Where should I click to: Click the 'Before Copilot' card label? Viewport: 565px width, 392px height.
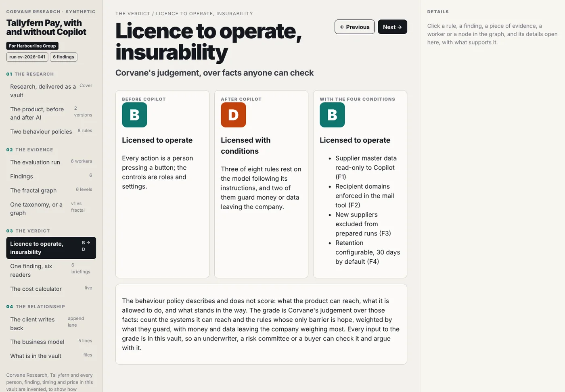[x=144, y=99]
